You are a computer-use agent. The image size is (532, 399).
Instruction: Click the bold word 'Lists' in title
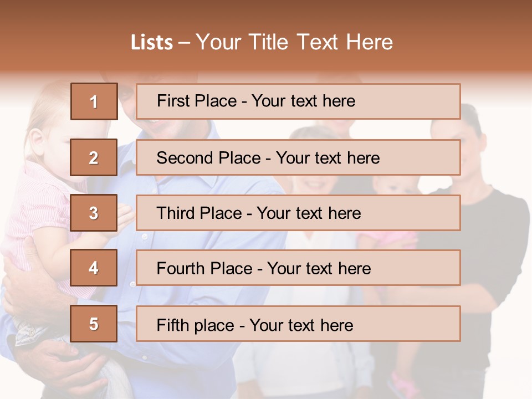pyautogui.click(x=152, y=43)
